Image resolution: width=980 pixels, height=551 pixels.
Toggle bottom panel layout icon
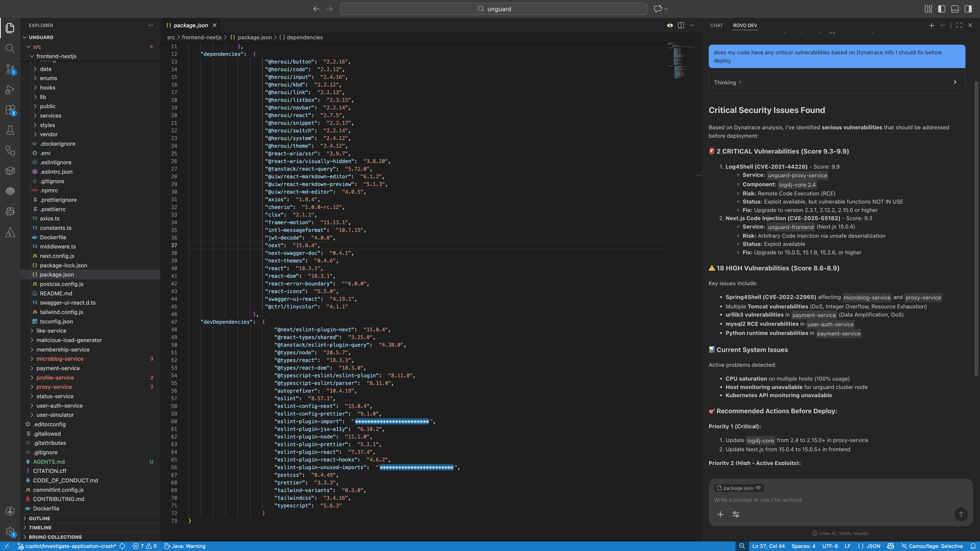pyautogui.click(x=955, y=9)
